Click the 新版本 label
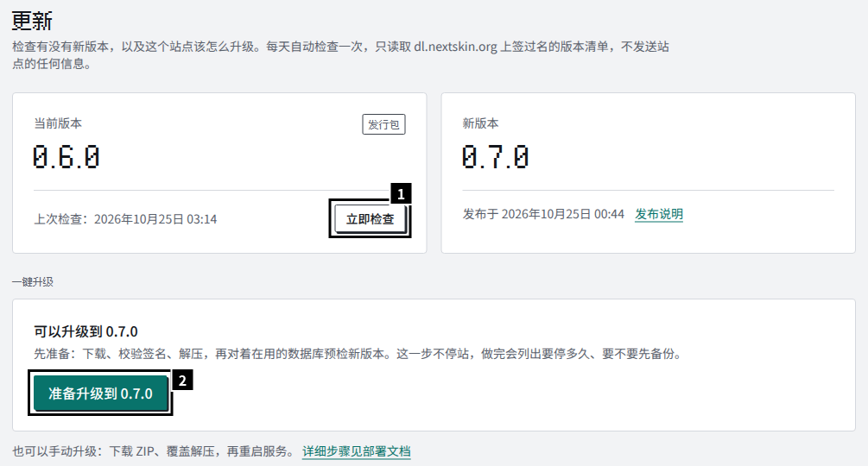The image size is (868, 466). 480,123
